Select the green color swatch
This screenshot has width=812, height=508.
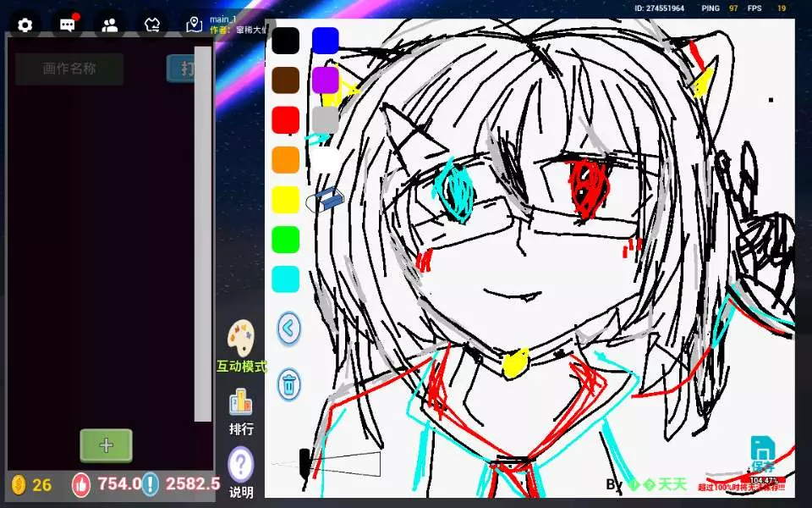[285, 240]
